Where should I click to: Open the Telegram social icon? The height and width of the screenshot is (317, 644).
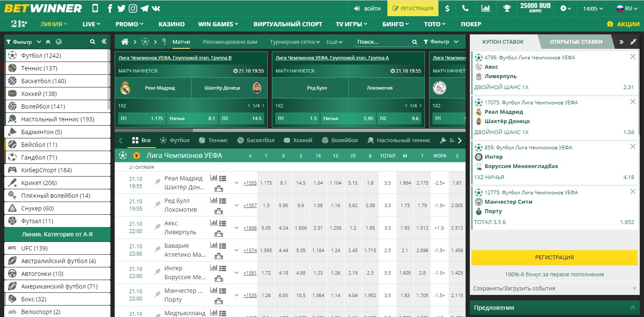pos(144,8)
